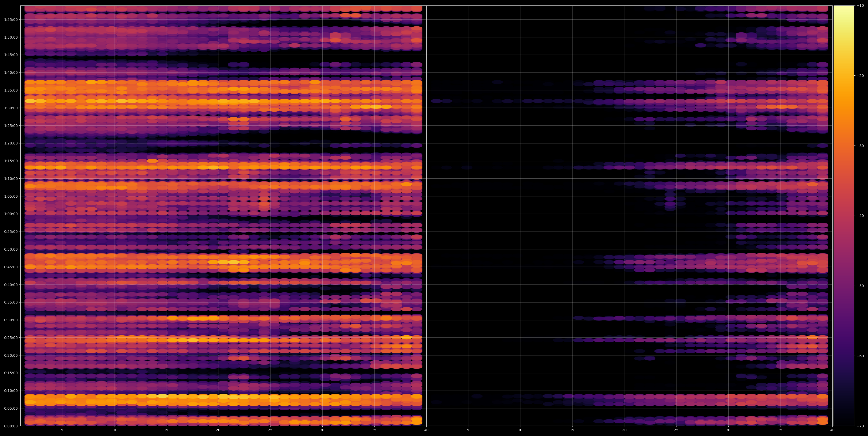This screenshot has height=436, width=868.
Task: Select the colorbar tick label −20
Action: tap(860, 76)
